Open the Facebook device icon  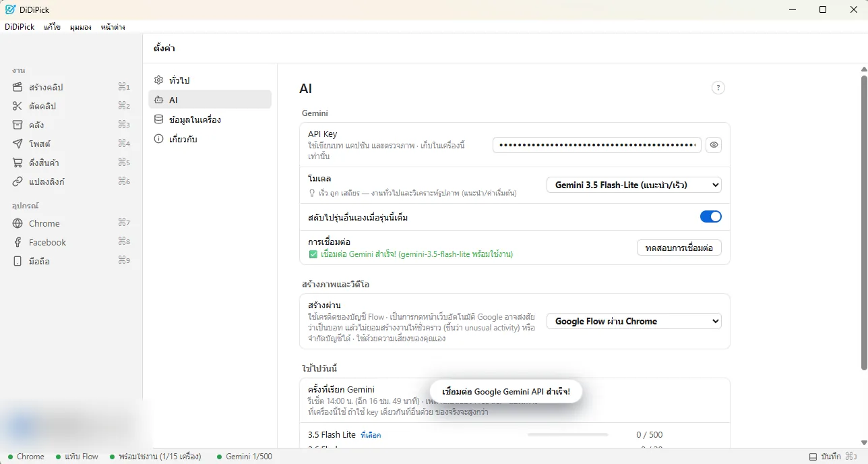tap(18, 242)
